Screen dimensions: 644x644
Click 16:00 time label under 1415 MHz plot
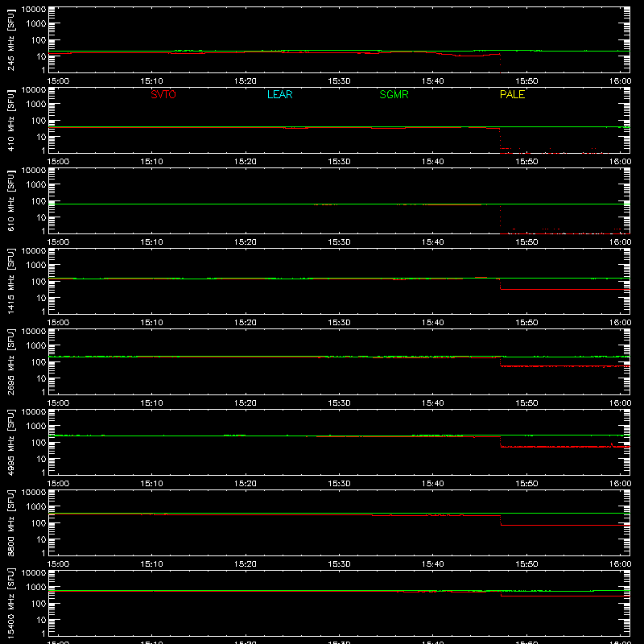coord(620,323)
